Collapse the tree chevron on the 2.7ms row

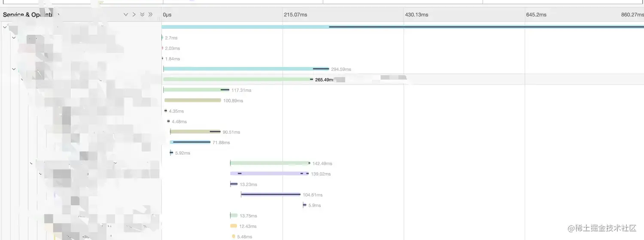click(x=14, y=38)
